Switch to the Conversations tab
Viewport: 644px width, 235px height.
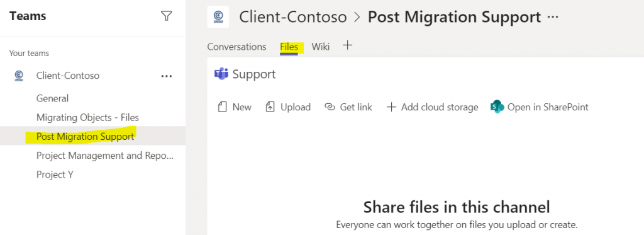pos(236,47)
